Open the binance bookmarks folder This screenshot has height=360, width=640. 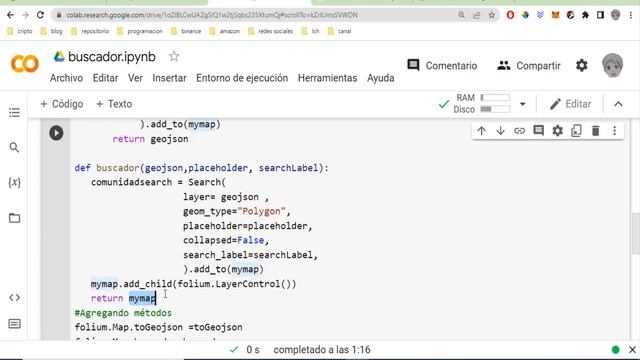[186, 31]
